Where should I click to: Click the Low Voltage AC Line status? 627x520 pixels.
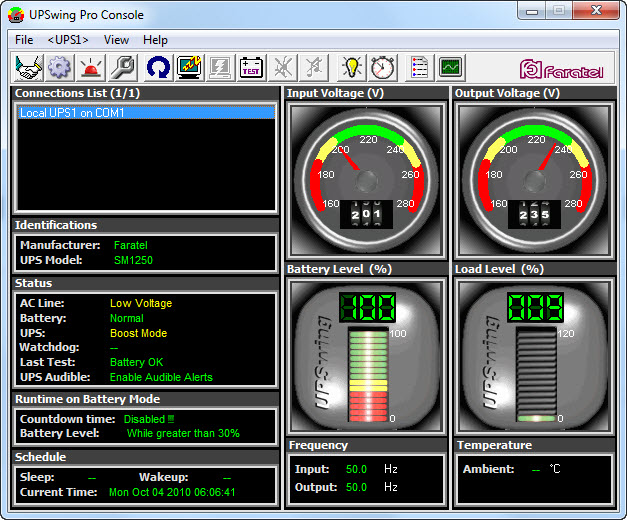[x=141, y=303]
